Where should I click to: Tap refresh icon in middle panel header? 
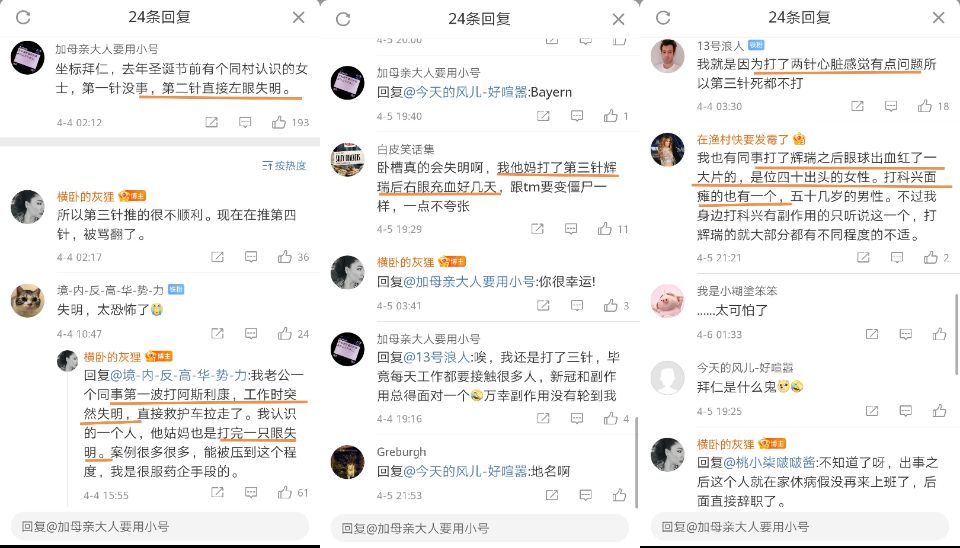point(343,19)
